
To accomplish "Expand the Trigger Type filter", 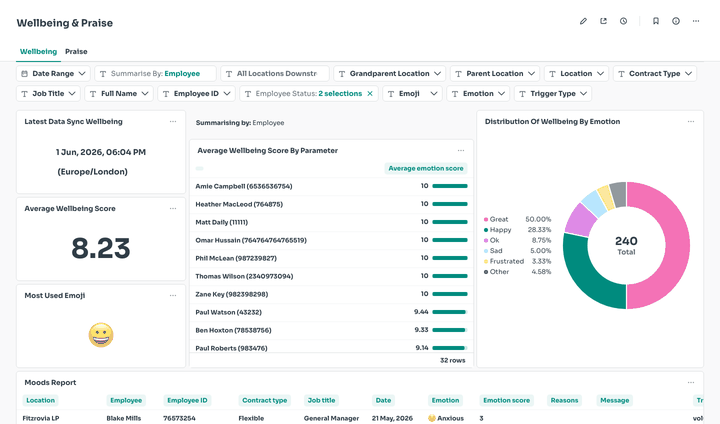I will pyautogui.click(x=553, y=94).
